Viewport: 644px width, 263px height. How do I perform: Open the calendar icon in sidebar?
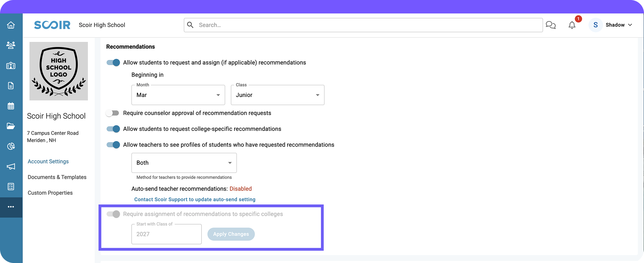[11, 106]
